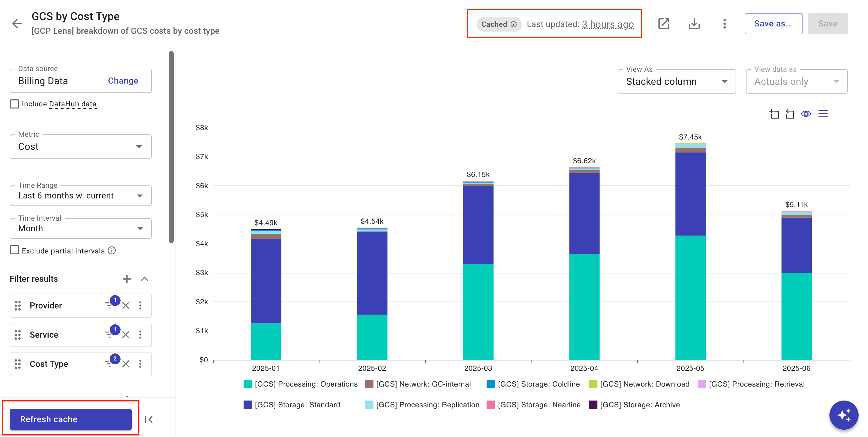868x437 pixels.
Task: Remove the Cost Type filter
Action: (126, 364)
